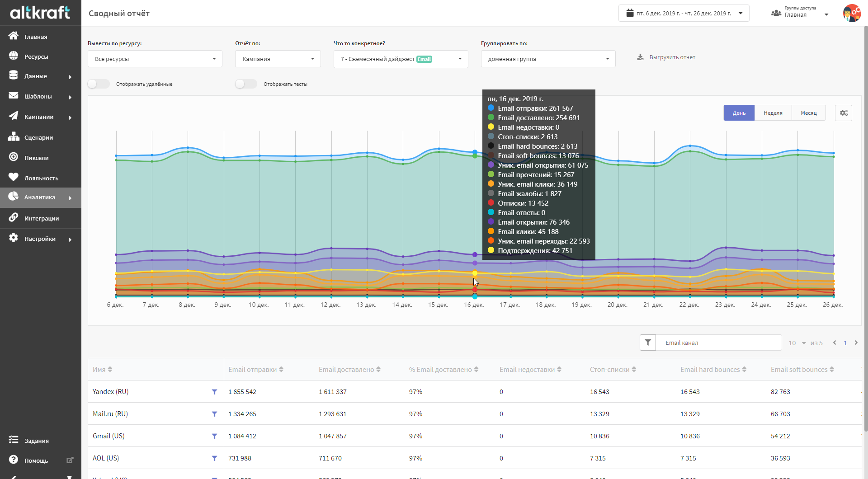Open Группы доступа Главная dropdown
The width and height of the screenshot is (868, 479).
tap(800, 13)
